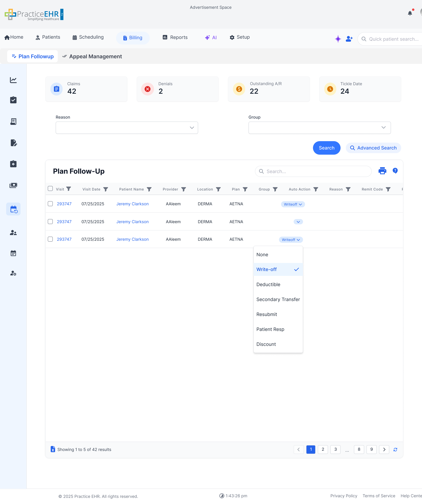Open the user settings icon in sidebar
This screenshot has height=504, width=422.
click(x=13, y=273)
